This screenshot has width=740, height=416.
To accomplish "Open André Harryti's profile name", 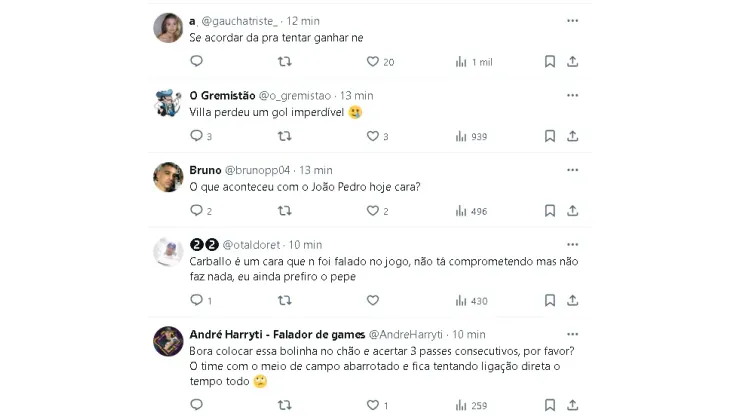I will (277, 334).
